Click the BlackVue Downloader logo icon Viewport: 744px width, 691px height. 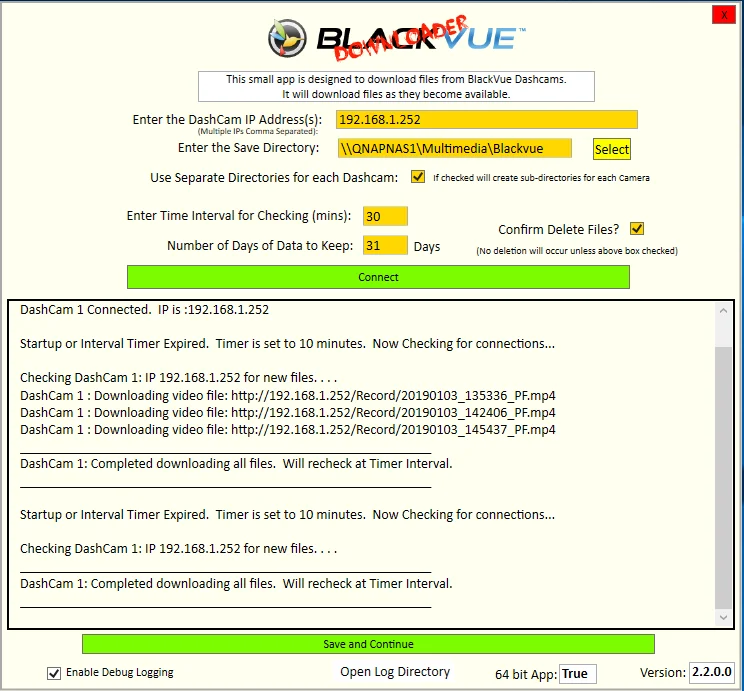(287, 38)
